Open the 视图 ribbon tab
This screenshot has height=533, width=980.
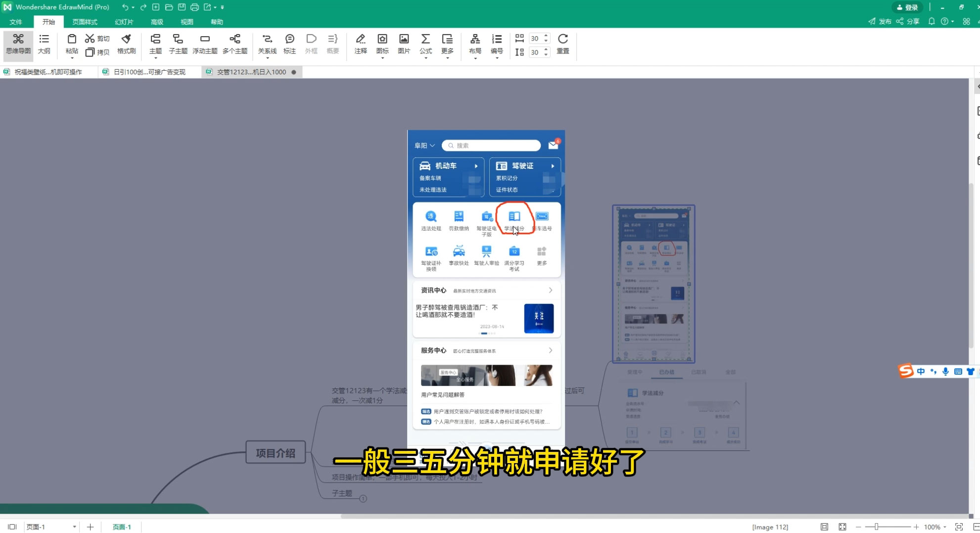[187, 21]
